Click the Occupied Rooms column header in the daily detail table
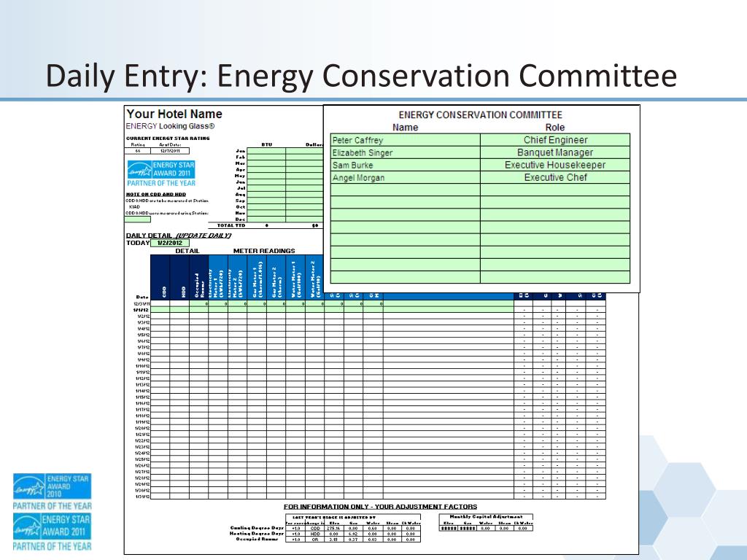 (x=198, y=277)
